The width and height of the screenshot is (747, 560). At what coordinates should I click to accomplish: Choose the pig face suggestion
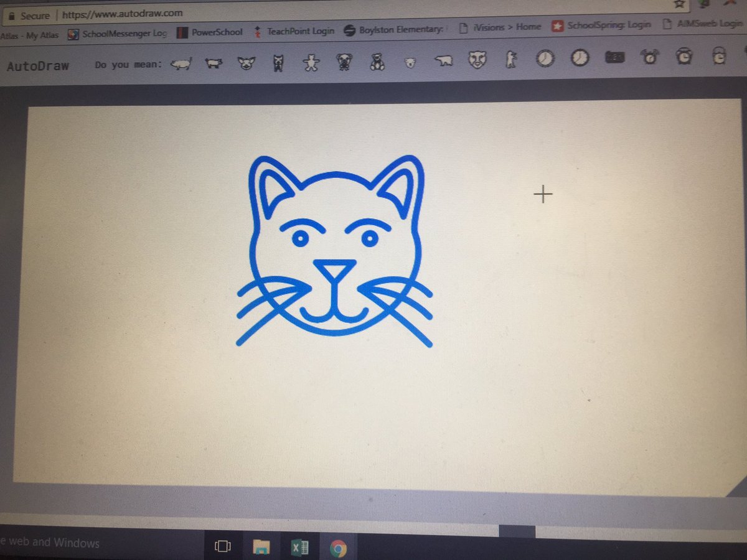tap(247, 62)
